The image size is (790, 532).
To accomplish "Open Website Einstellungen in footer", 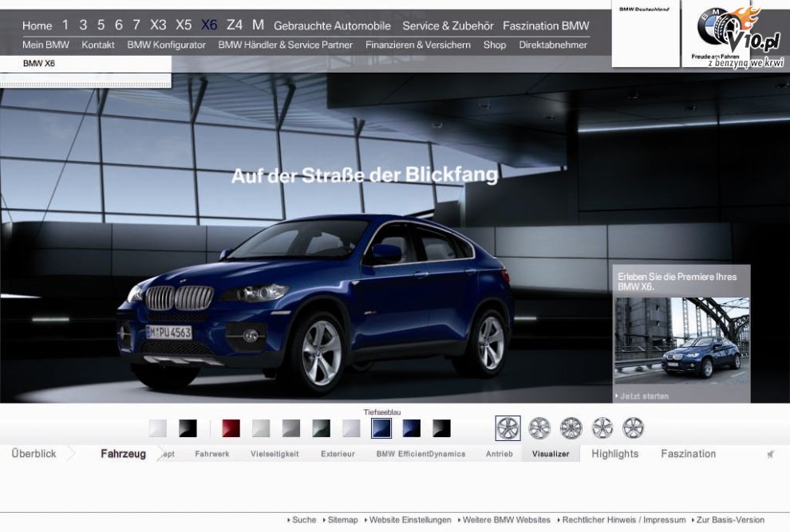I will (408, 520).
